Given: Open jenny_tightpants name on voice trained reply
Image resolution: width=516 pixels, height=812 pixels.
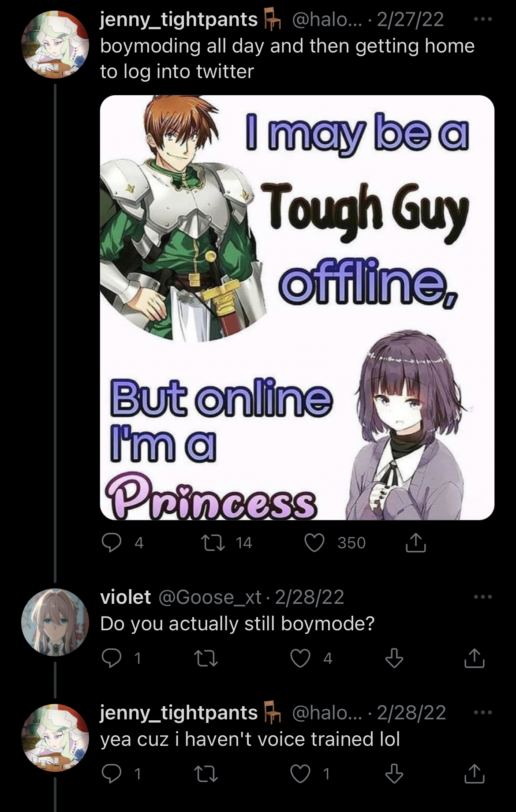Looking at the screenshot, I should (179, 713).
